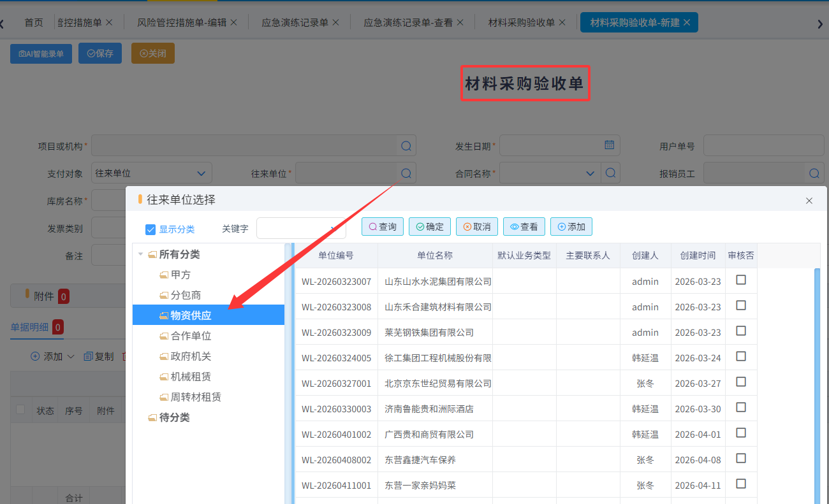Image resolution: width=829 pixels, height=504 pixels.
Task: Click the search icon in 报销员工 field
Action: pyautogui.click(x=814, y=173)
